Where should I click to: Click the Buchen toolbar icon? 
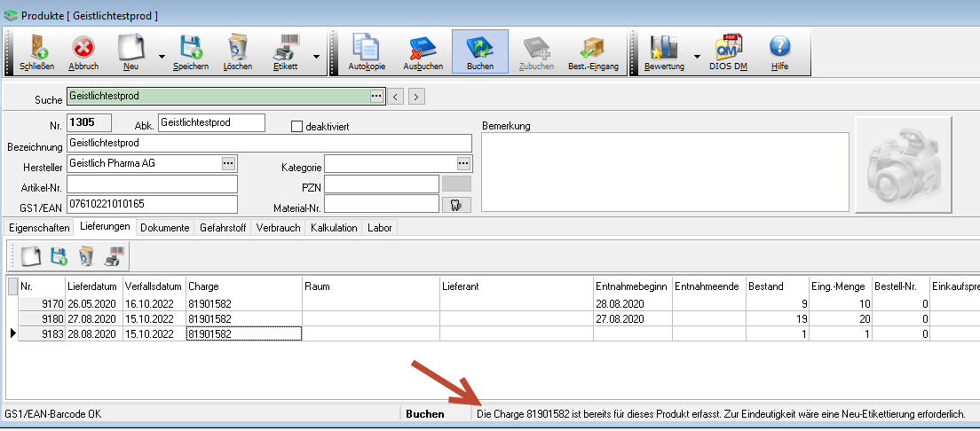(x=480, y=52)
